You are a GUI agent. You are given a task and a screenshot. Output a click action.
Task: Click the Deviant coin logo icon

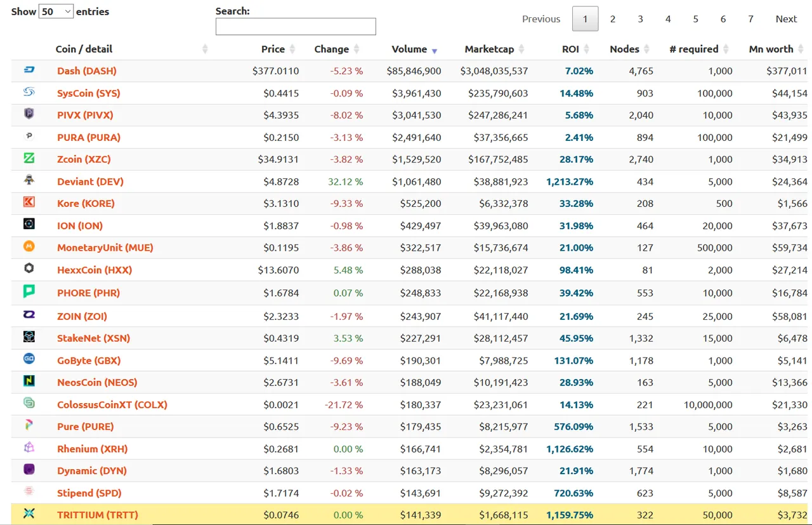coord(29,180)
